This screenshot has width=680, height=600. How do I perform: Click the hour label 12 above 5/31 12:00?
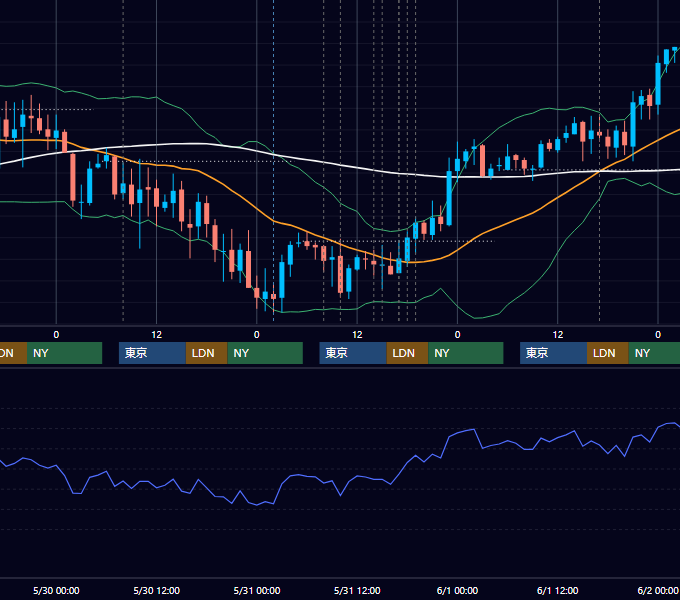[357, 335]
